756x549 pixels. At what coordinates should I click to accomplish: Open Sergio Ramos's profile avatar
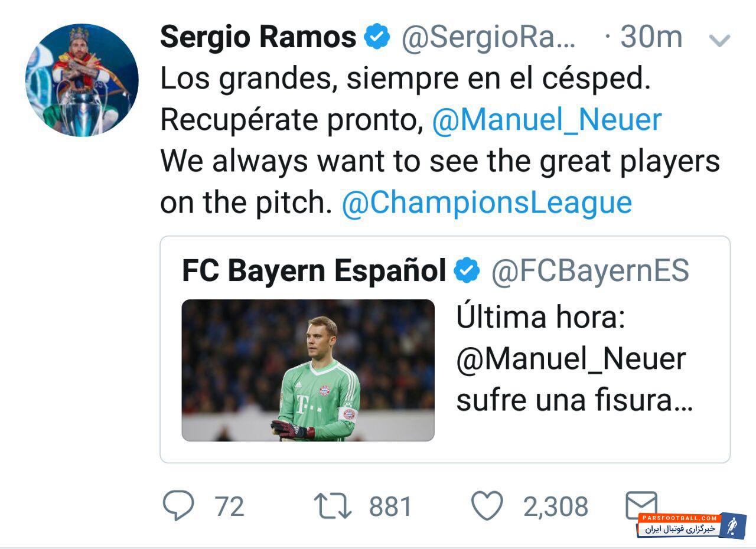(82, 80)
